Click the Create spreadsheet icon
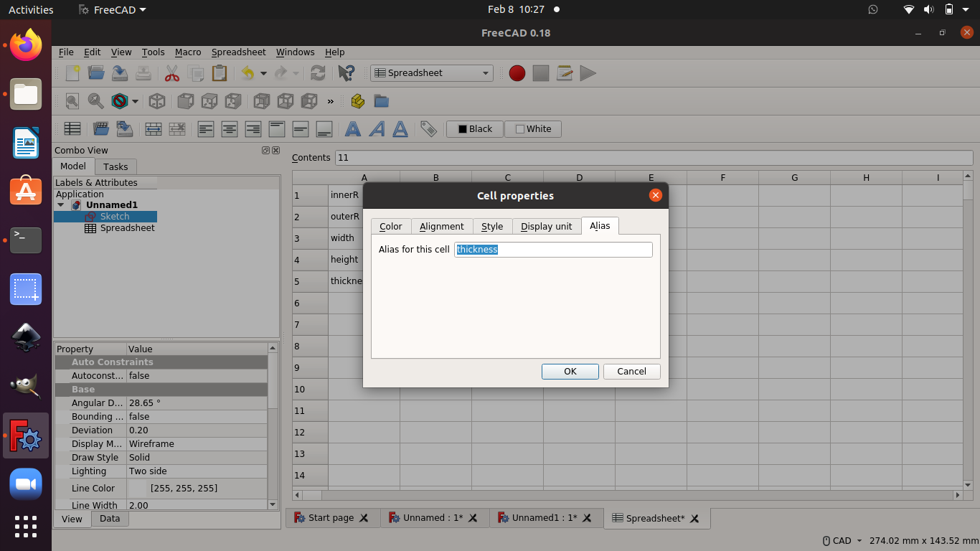 pos(72,129)
